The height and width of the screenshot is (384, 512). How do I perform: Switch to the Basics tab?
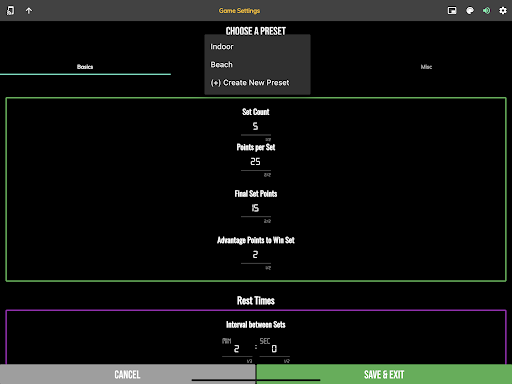pos(85,67)
